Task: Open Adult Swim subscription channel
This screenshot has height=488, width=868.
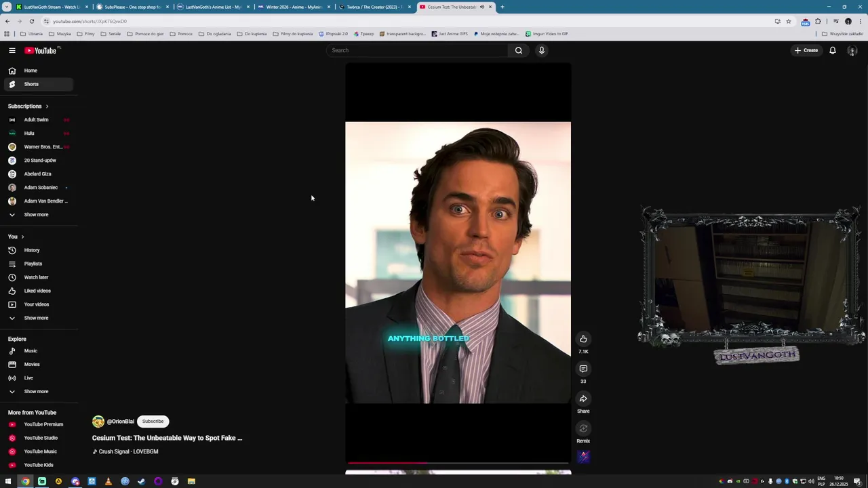Action: pos(40,120)
